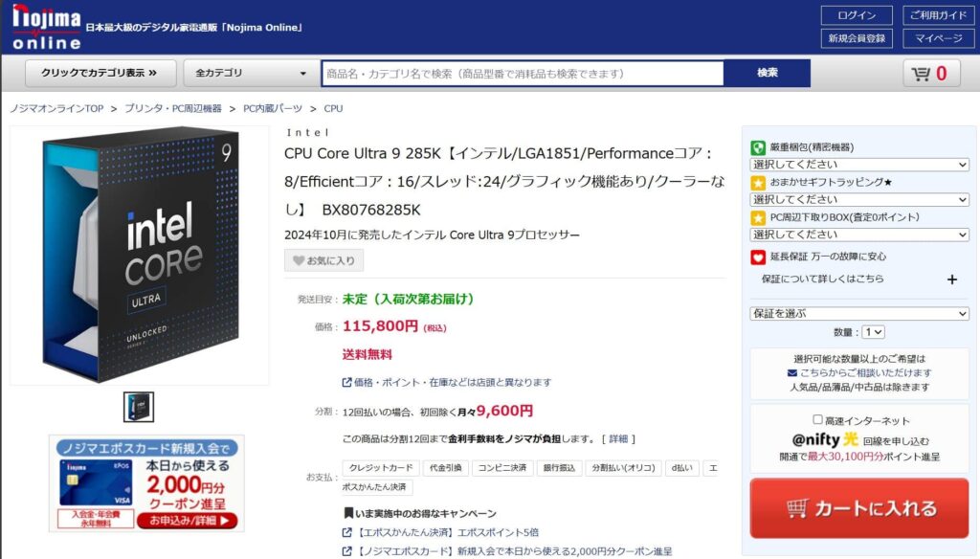Click the ログイン button
Screen dimensions: 980x559
(x=857, y=15)
